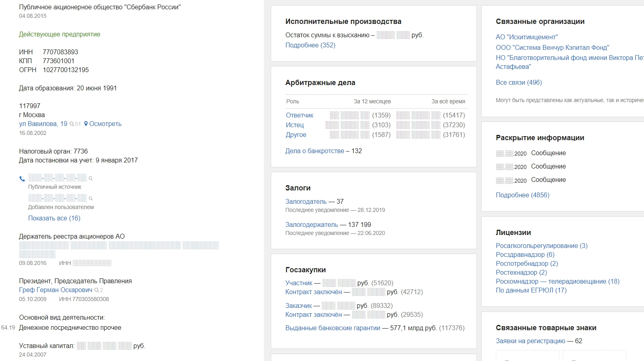Click ИНН 770303580308 of the president

84,299
